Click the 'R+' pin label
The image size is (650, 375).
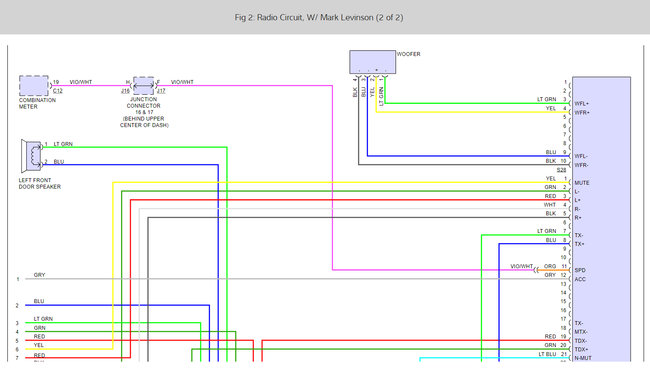(x=578, y=218)
